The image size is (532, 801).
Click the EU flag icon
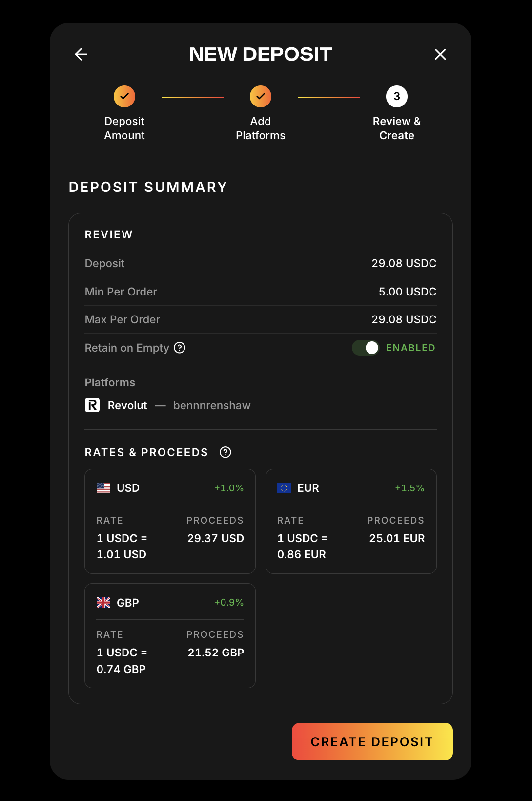coord(284,488)
